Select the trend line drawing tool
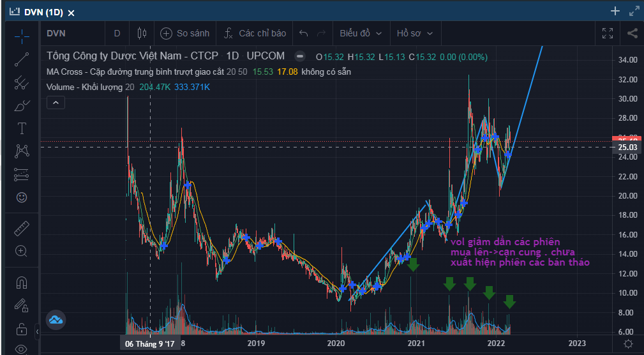 coord(22,59)
